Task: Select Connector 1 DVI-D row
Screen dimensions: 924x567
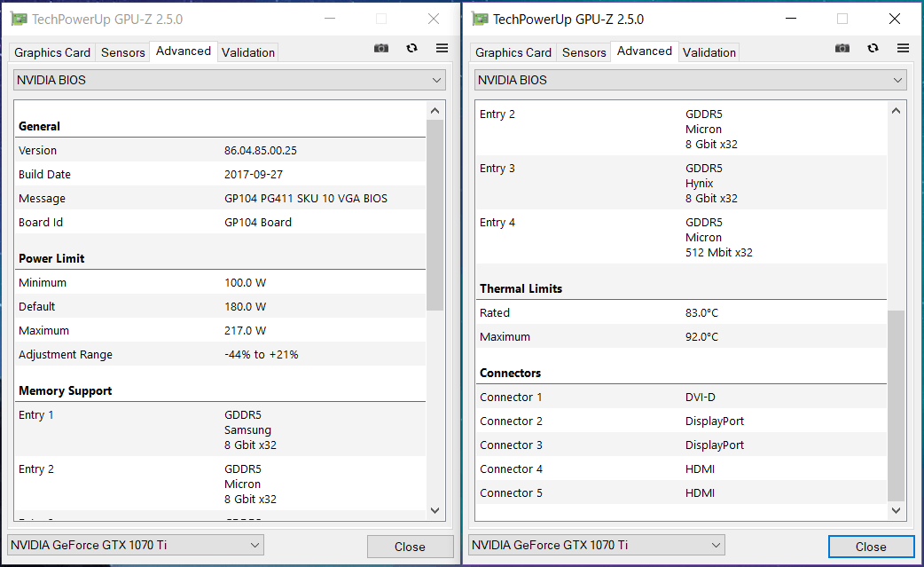Action: (681, 398)
